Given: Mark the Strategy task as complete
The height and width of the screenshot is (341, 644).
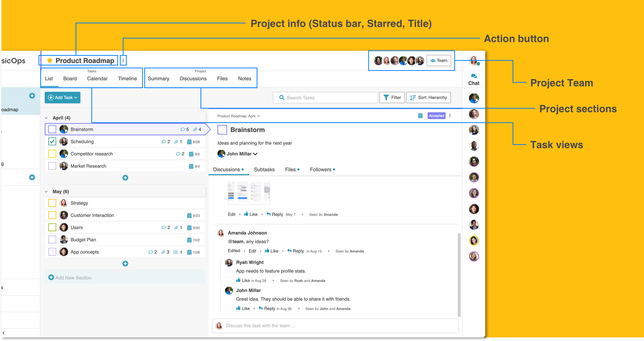Looking at the screenshot, I should pyautogui.click(x=52, y=203).
